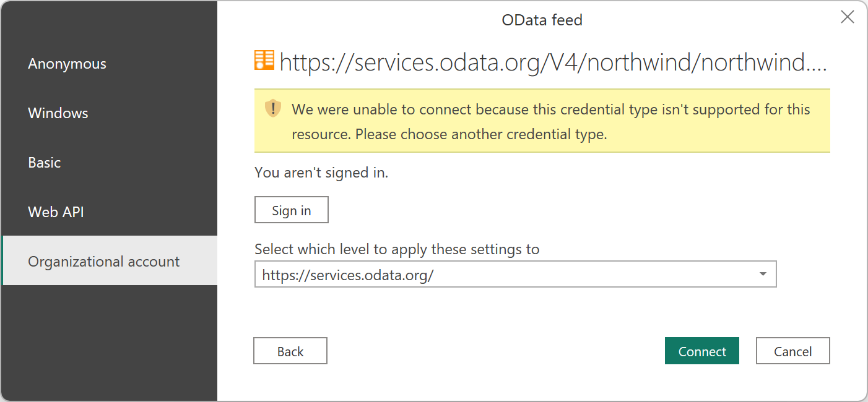Select the Windows credential type
This screenshot has width=868, height=402.
pos(58,113)
